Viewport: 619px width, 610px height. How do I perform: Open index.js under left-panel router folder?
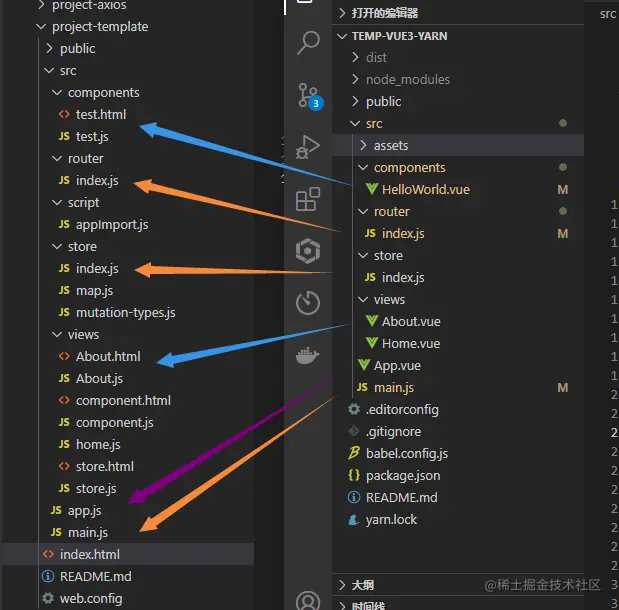coord(97,180)
